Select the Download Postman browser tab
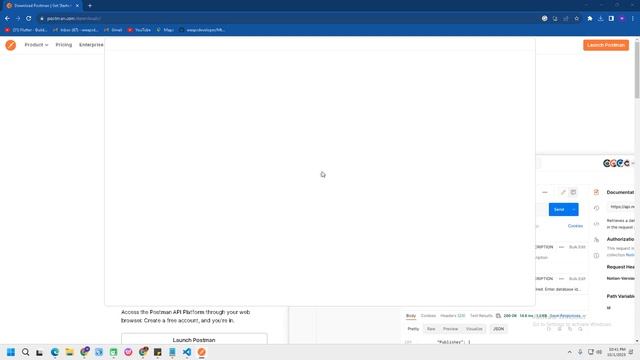640x360 pixels. point(41,6)
